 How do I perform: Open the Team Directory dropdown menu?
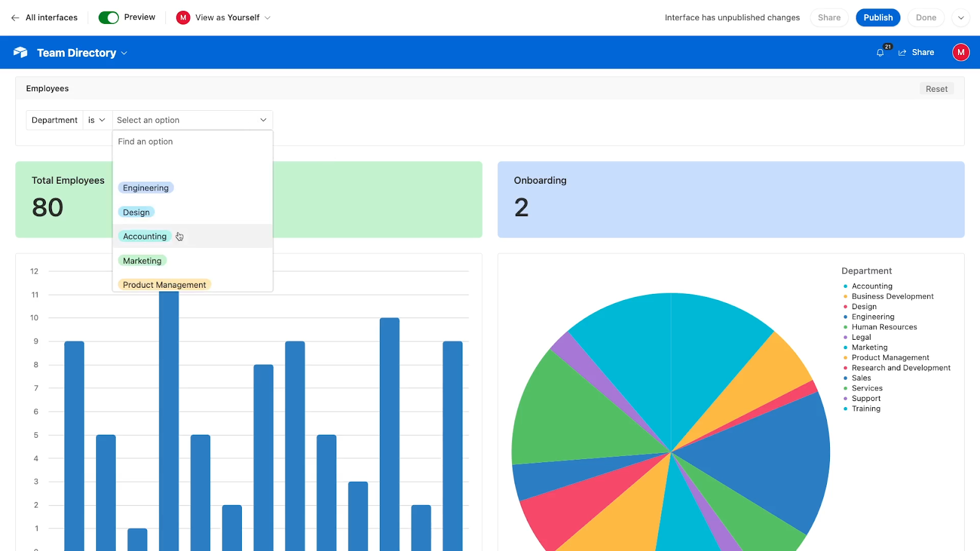click(x=82, y=53)
